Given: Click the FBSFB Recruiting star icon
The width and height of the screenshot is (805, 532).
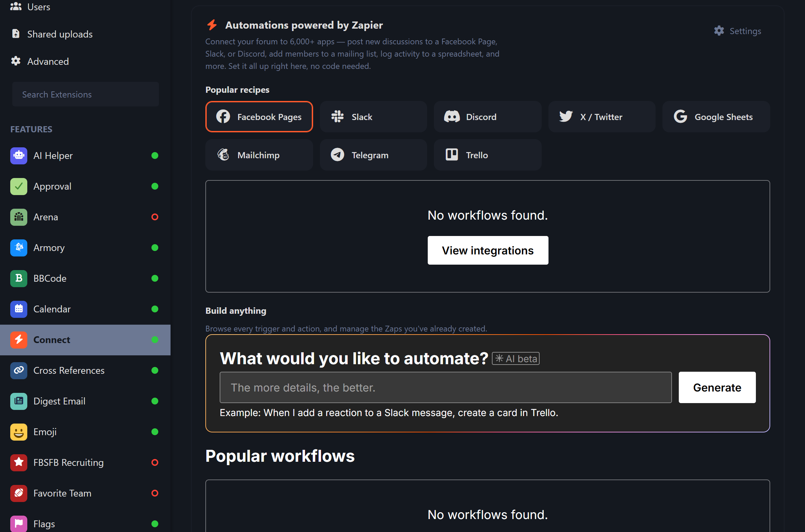Looking at the screenshot, I should 19,463.
